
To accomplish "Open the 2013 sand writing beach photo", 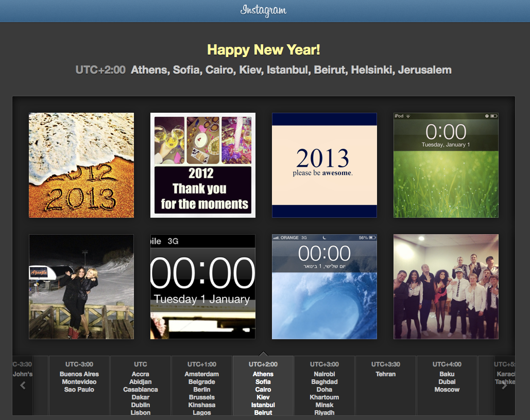I will (81, 165).
